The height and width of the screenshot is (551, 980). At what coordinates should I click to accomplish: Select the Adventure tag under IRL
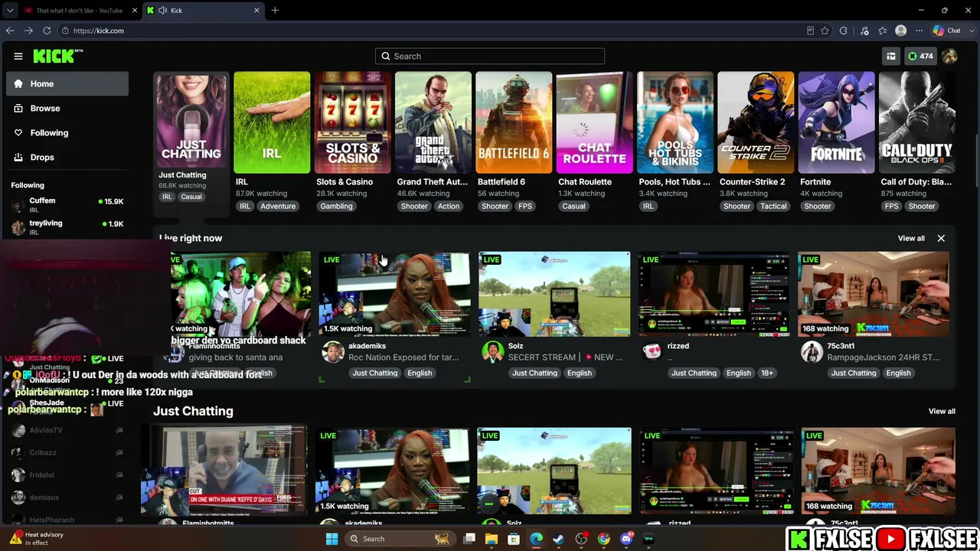tap(278, 206)
